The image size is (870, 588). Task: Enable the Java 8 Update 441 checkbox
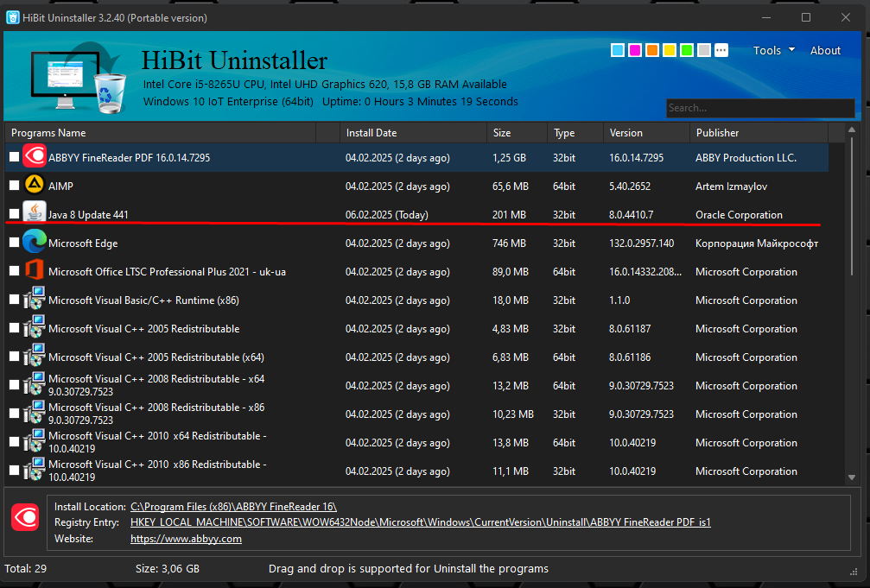click(x=14, y=214)
